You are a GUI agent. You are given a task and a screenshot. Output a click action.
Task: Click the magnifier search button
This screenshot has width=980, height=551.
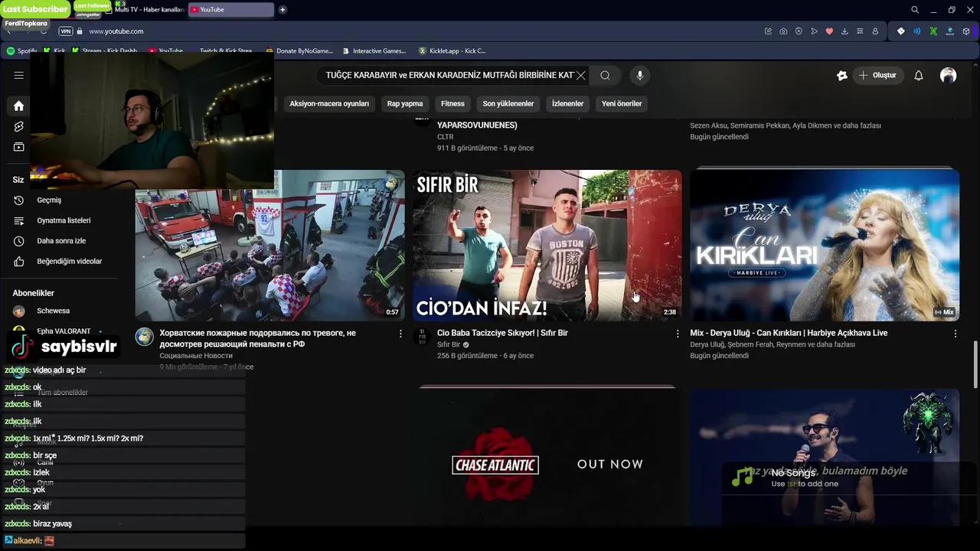click(606, 75)
